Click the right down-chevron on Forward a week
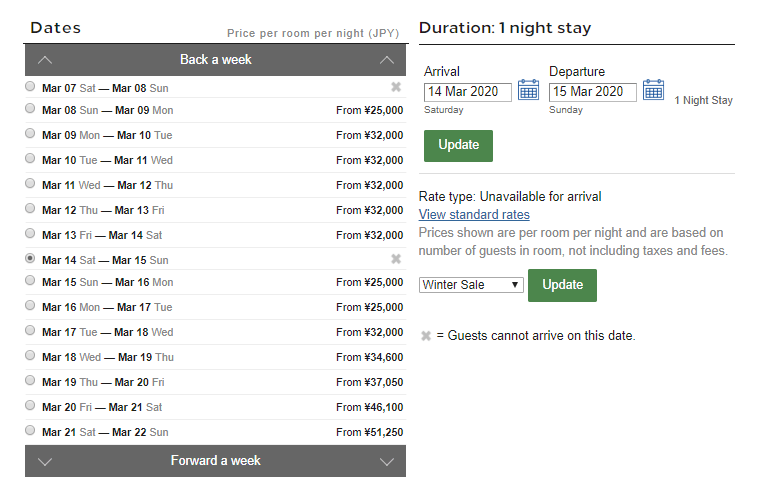Viewport: 762px width, 486px height. pos(387,461)
